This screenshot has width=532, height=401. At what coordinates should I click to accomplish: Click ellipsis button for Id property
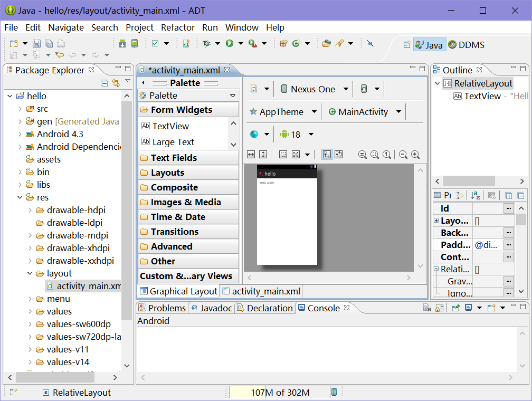click(508, 208)
